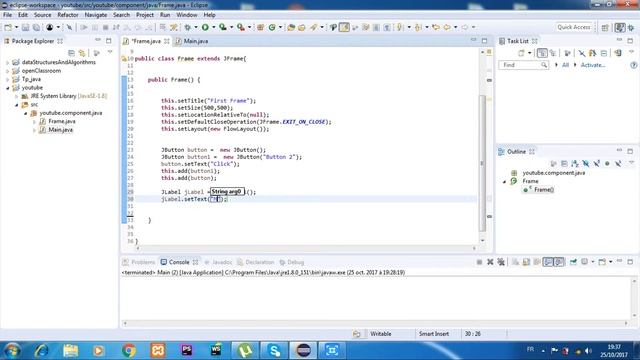Open the File menu
640x360 pixels.
7,15
